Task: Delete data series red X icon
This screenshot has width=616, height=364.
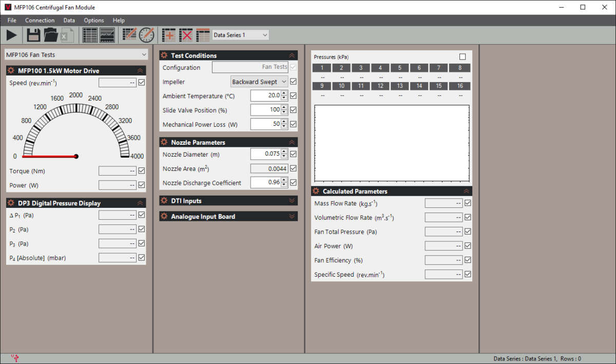Action: 186,35
